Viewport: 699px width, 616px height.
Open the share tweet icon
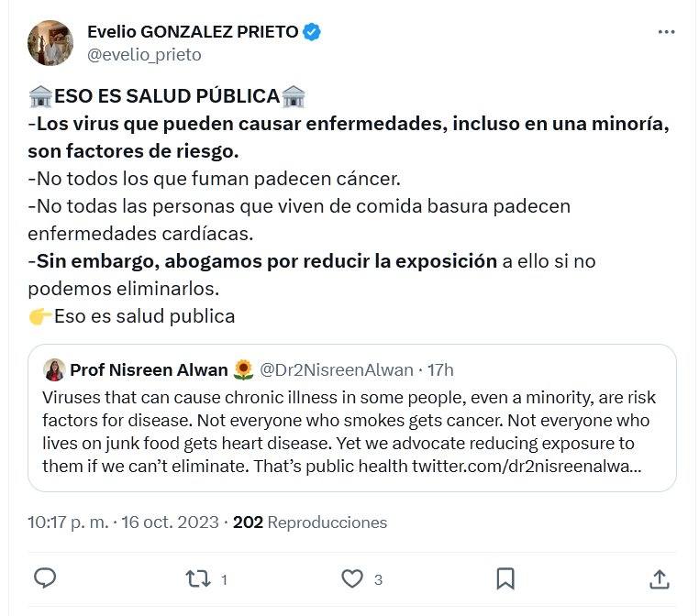click(x=659, y=578)
